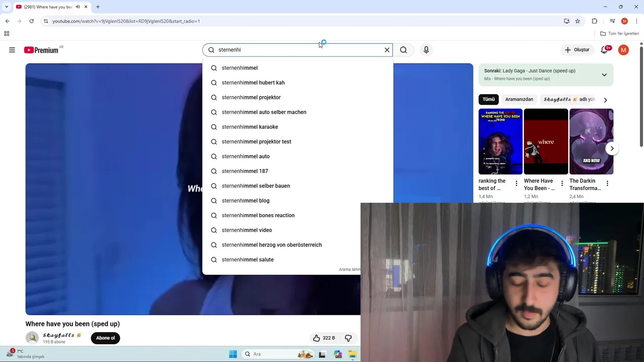Open site information icon in address bar
644x362 pixels.
pos(46,21)
